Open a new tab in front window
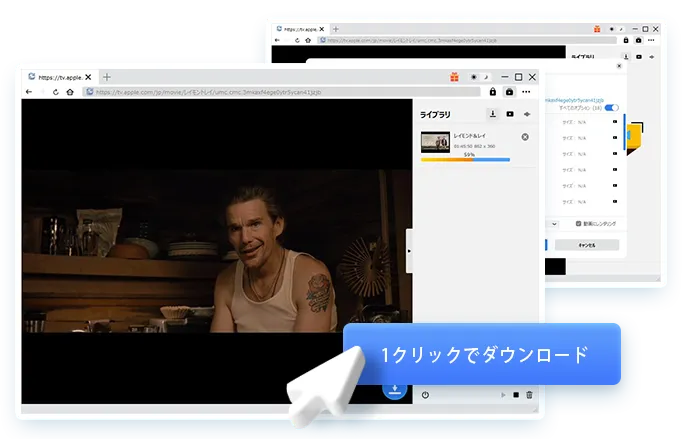 pyautogui.click(x=107, y=77)
